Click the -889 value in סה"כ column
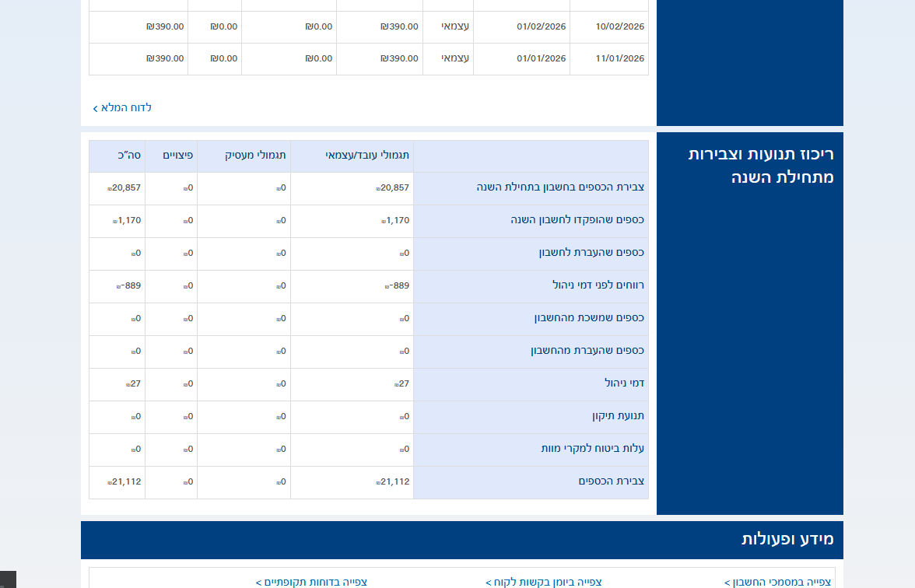 [130, 285]
